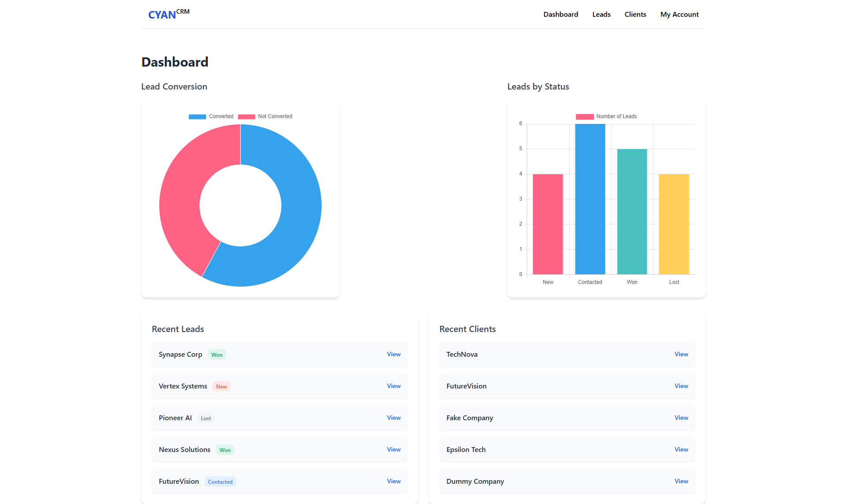This screenshot has width=847, height=504.
Task: Click the Nexus Solutions lead name
Action: pos(184,450)
